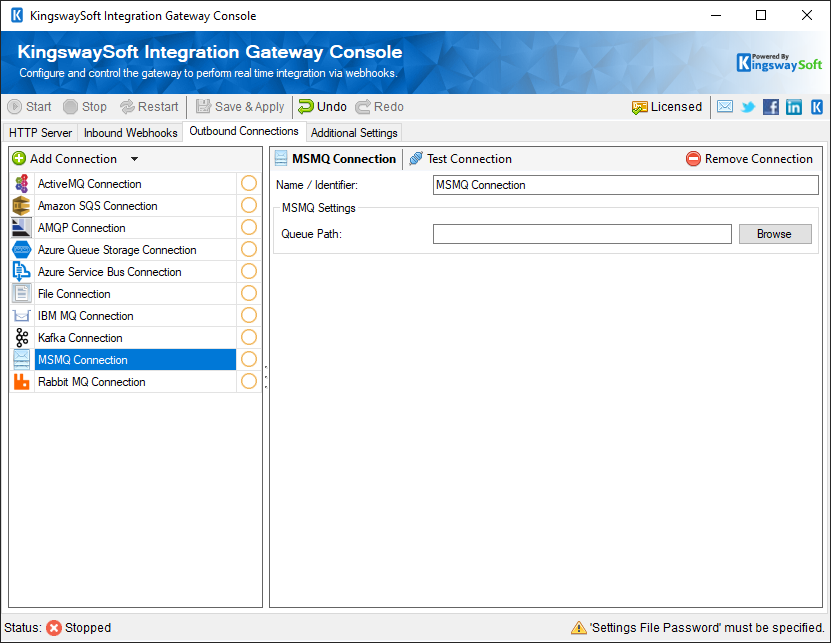The width and height of the screenshot is (831, 643).
Task: Select File Connection in the list
Action: [x=135, y=294]
